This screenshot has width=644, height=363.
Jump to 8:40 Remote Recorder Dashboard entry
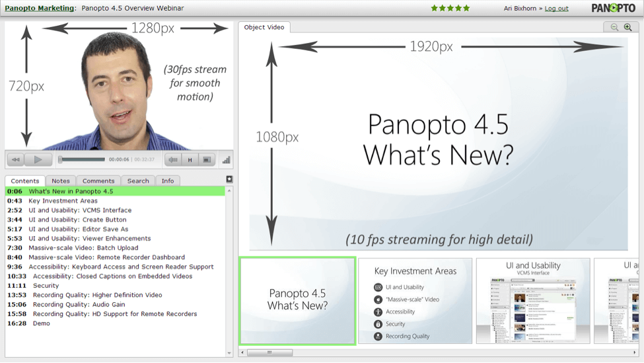(x=115, y=257)
